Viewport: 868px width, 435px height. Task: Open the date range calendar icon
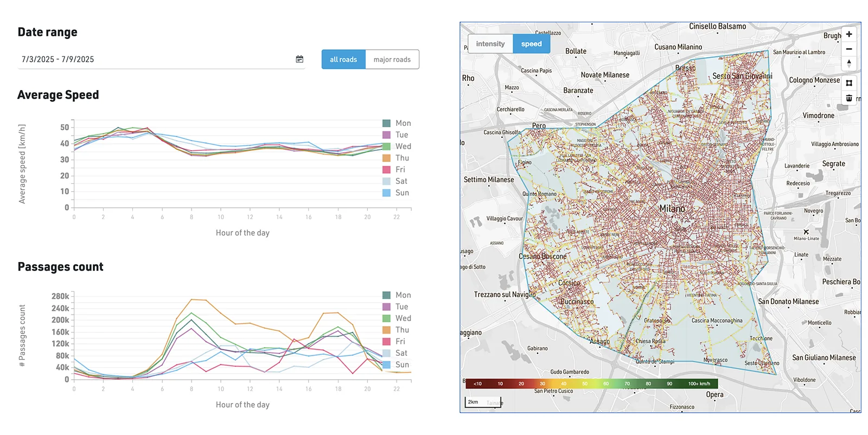tap(299, 59)
